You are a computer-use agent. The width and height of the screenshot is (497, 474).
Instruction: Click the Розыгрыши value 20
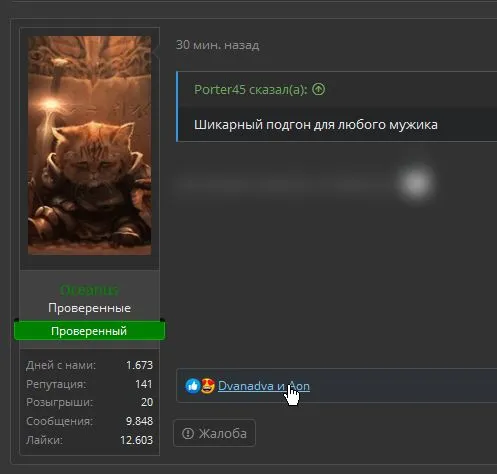click(x=147, y=402)
